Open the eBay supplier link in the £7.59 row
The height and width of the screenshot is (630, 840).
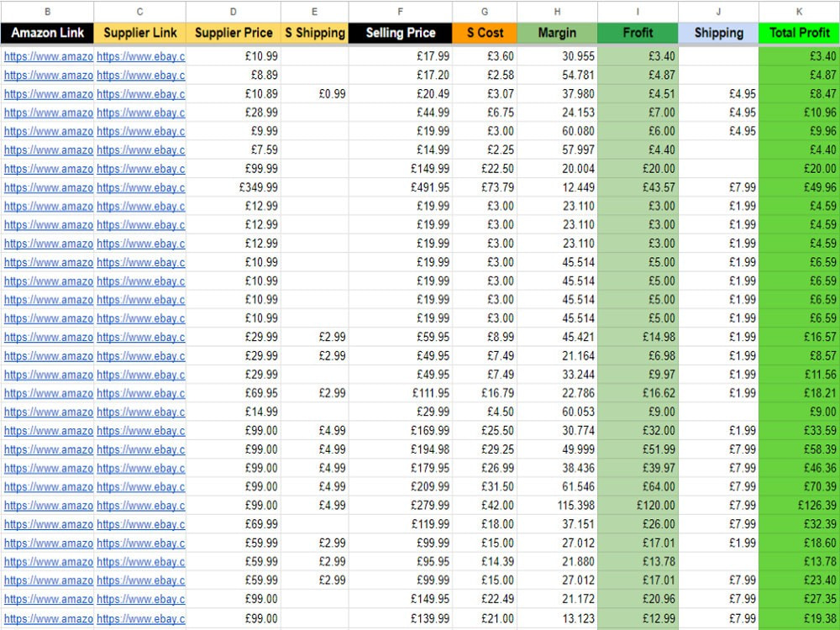coord(141,150)
